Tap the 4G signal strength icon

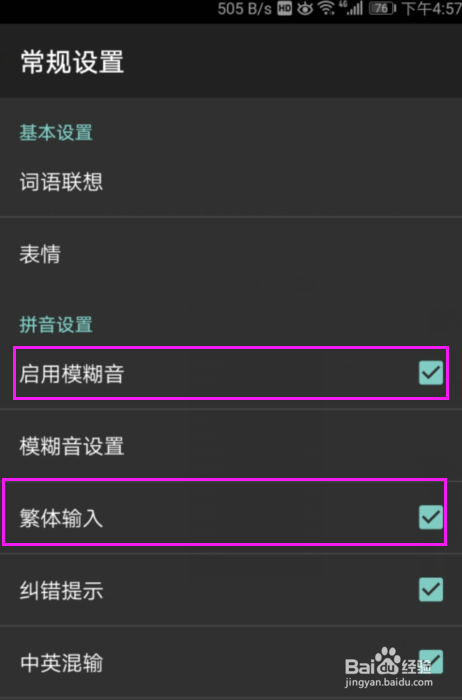(x=352, y=8)
